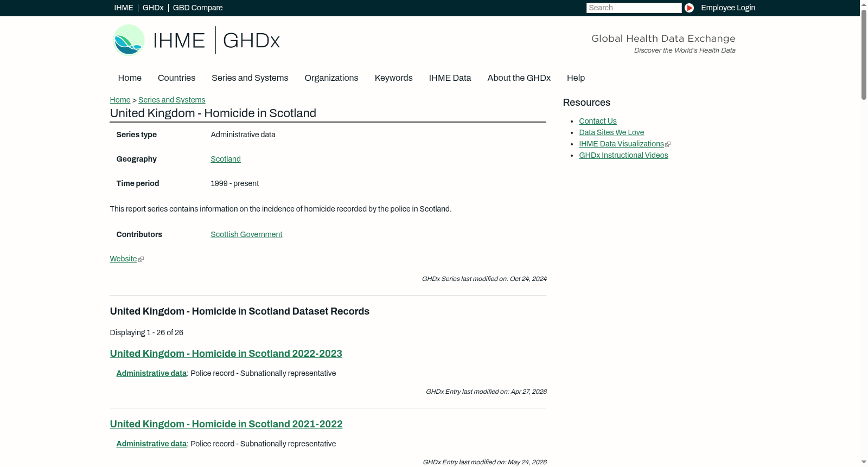Click Home breadcrumb link

(x=120, y=100)
